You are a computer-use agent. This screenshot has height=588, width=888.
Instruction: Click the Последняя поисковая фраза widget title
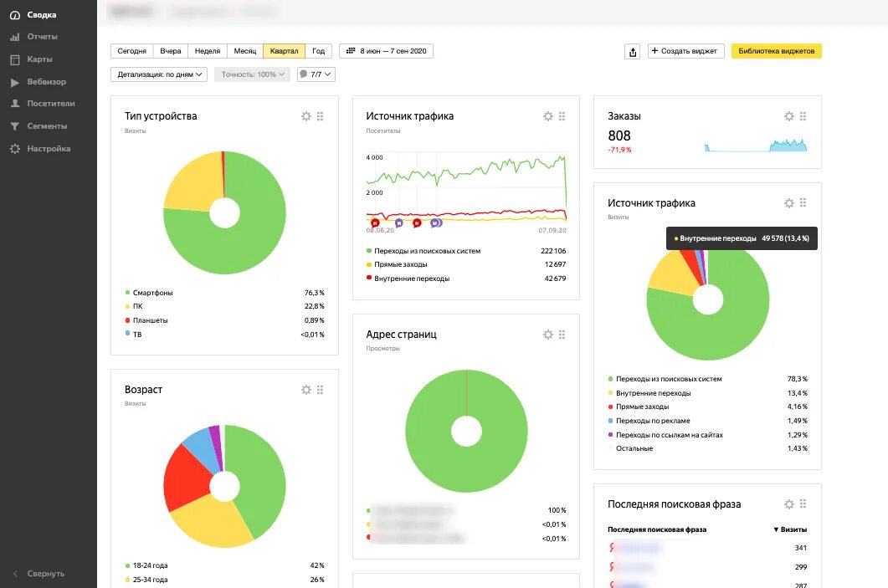coord(674,504)
